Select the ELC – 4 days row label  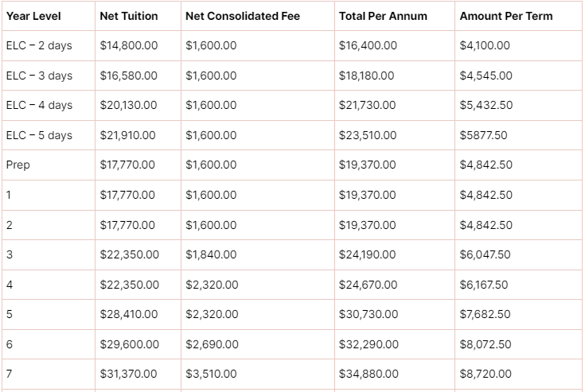[39, 105]
